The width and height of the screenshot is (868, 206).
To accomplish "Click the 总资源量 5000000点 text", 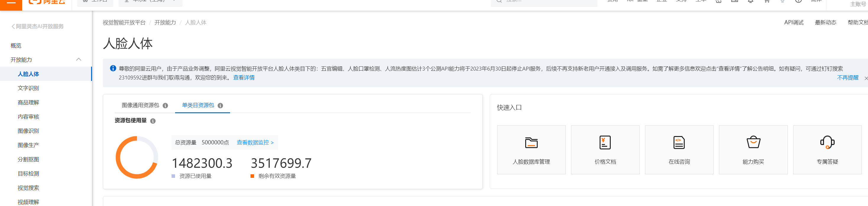I will [x=202, y=143].
